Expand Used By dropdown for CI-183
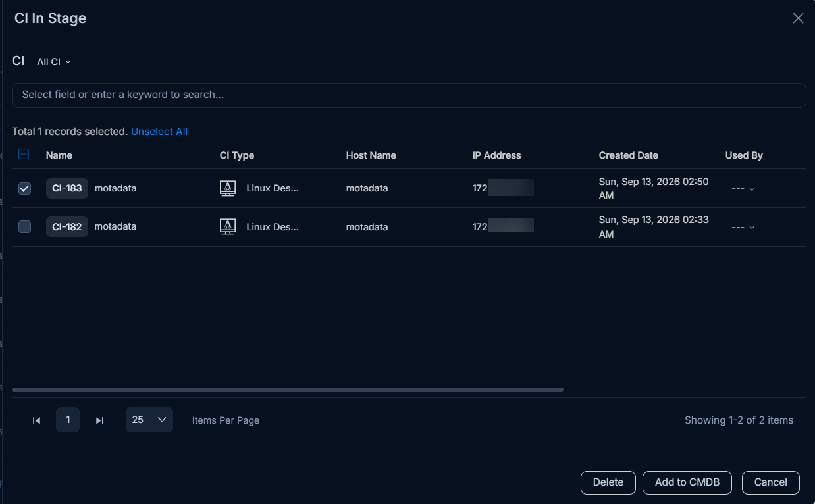This screenshot has height=504, width=815. (x=743, y=189)
